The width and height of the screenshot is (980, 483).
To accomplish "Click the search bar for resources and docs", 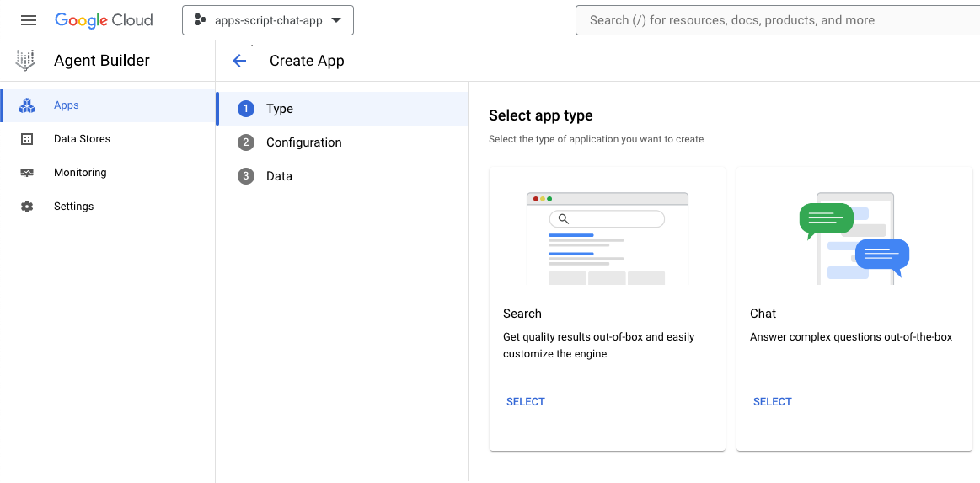I will click(775, 20).
